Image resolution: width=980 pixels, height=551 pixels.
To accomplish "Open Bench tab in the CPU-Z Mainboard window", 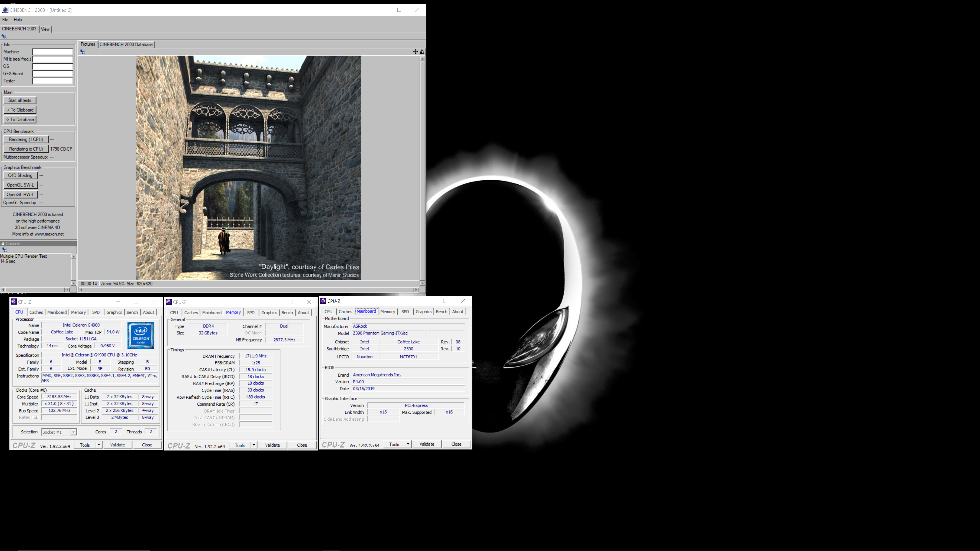I will pos(441,312).
